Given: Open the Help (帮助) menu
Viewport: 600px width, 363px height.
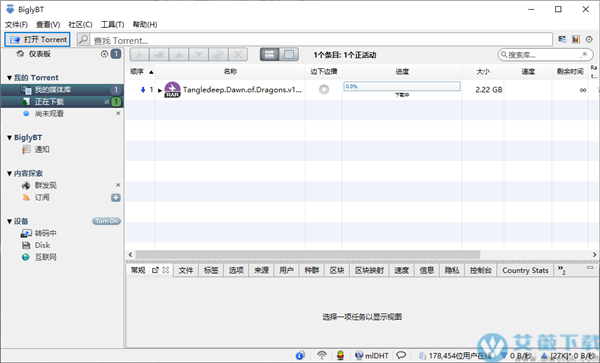Looking at the screenshot, I should [x=145, y=24].
